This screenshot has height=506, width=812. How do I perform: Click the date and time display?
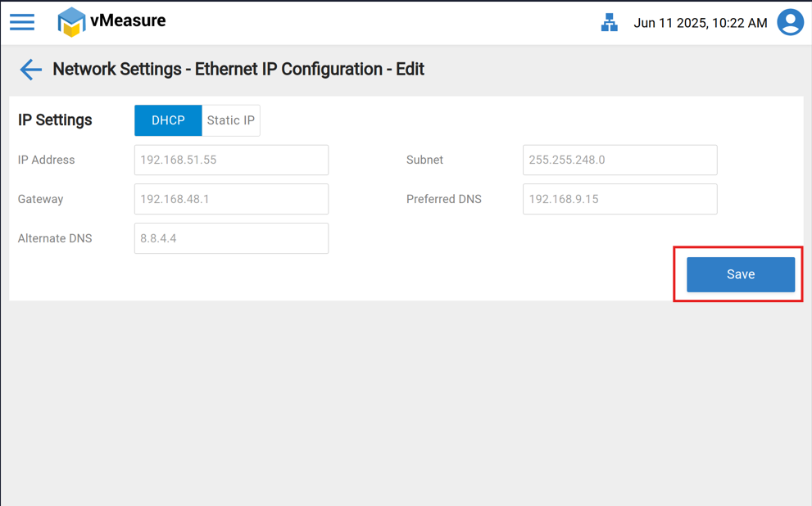(x=700, y=23)
